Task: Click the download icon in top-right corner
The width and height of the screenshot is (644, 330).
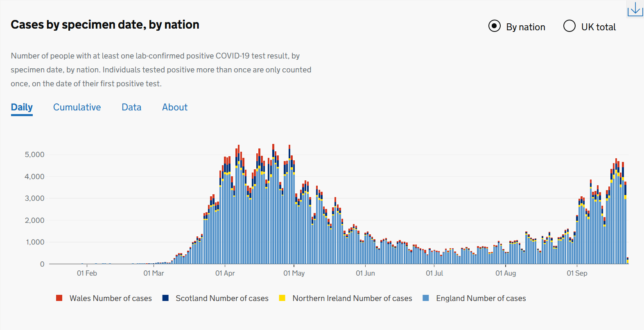Action: pos(635,9)
